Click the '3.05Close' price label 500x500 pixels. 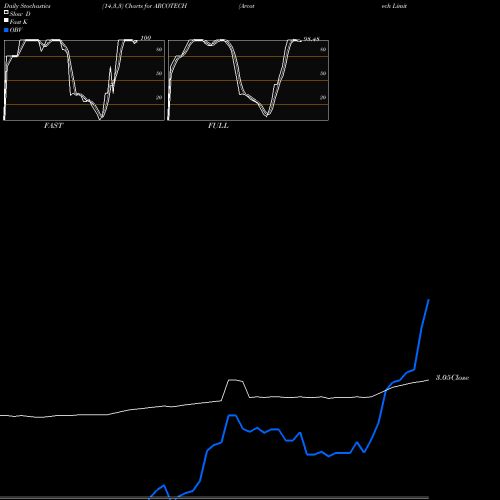pos(452,378)
